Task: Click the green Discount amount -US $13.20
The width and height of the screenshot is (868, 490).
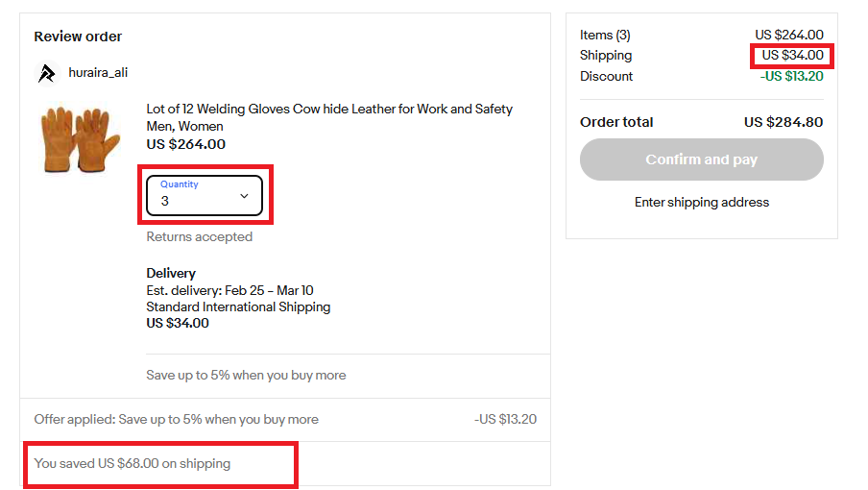Action: click(791, 77)
